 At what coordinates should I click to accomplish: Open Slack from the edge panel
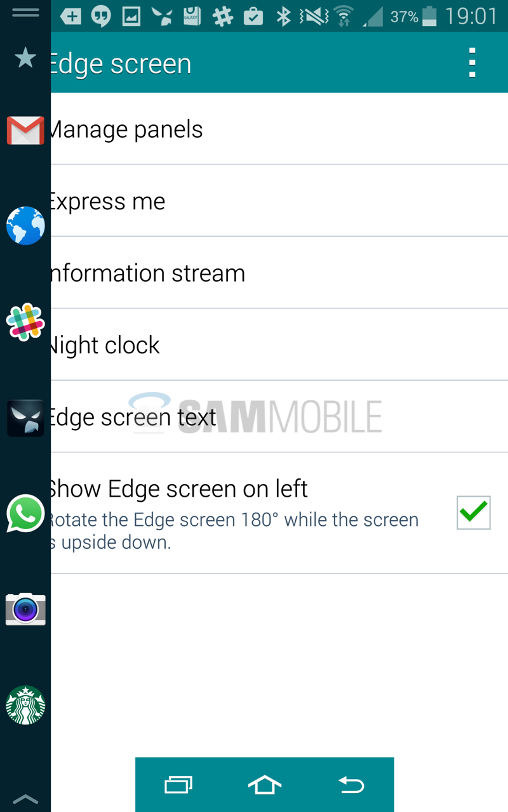[25, 322]
